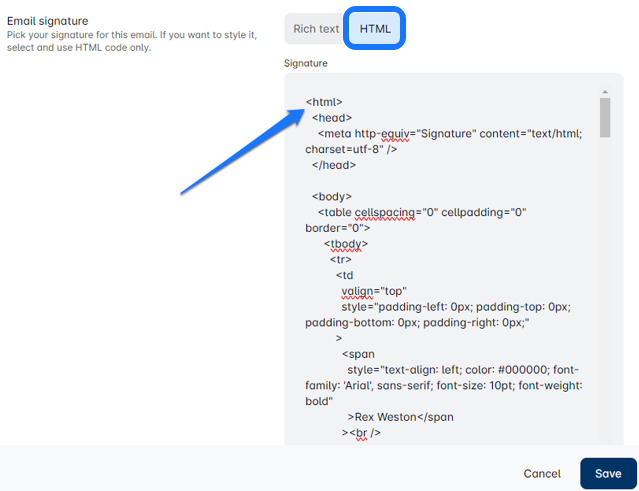Switch to the Rich text tab

click(x=316, y=29)
